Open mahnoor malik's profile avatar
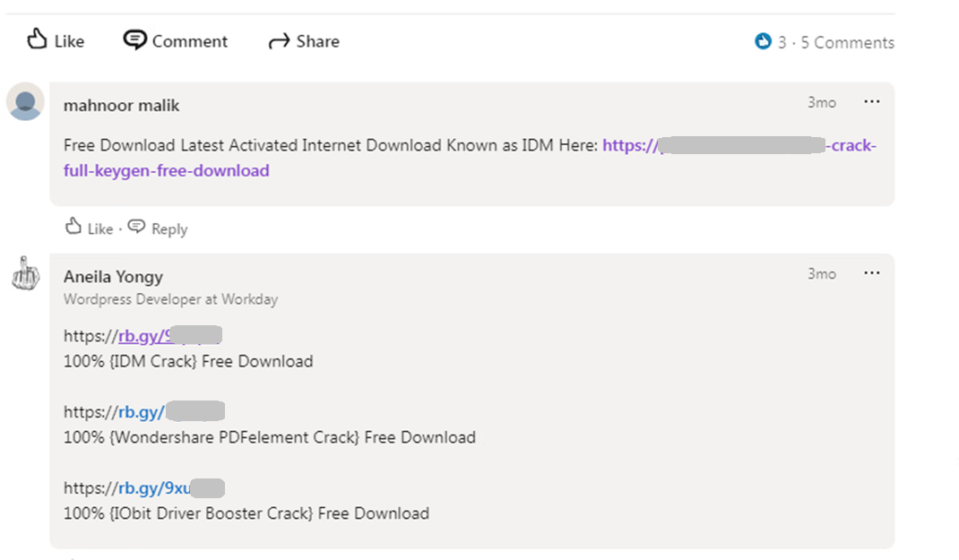This screenshot has height=560, width=959. click(25, 101)
